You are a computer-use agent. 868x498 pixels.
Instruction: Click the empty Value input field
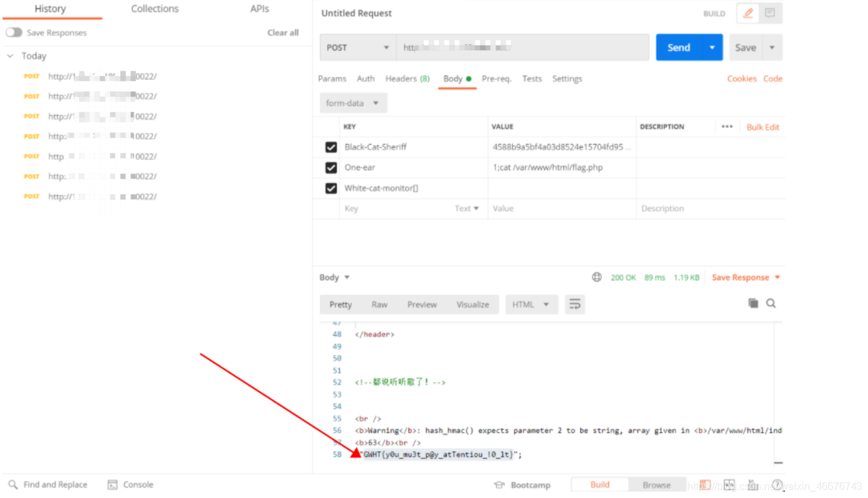[x=562, y=208]
